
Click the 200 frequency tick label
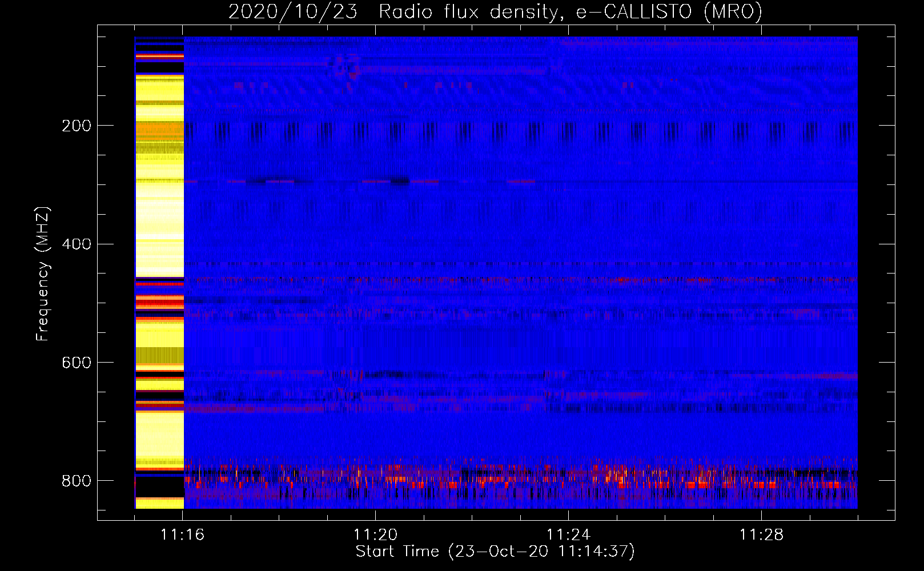point(77,126)
